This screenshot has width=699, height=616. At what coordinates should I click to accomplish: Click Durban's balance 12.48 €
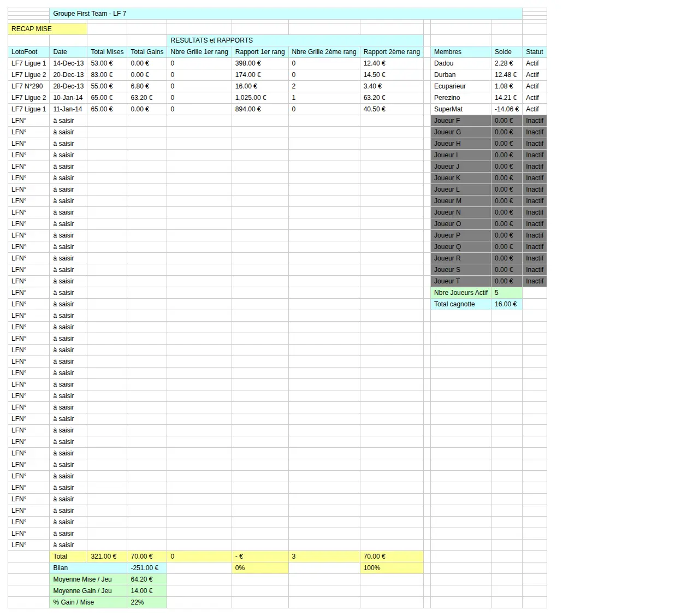tap(507, 75)
